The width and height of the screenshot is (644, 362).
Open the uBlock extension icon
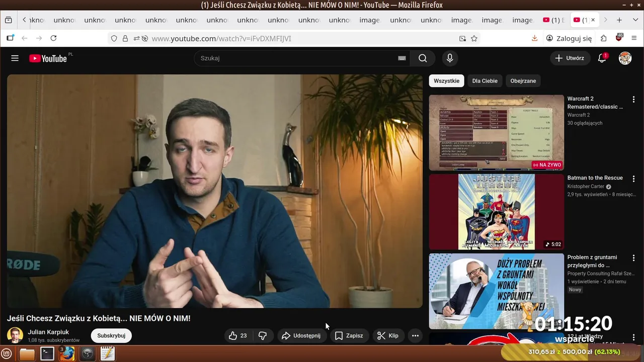(x=619, y=38)
